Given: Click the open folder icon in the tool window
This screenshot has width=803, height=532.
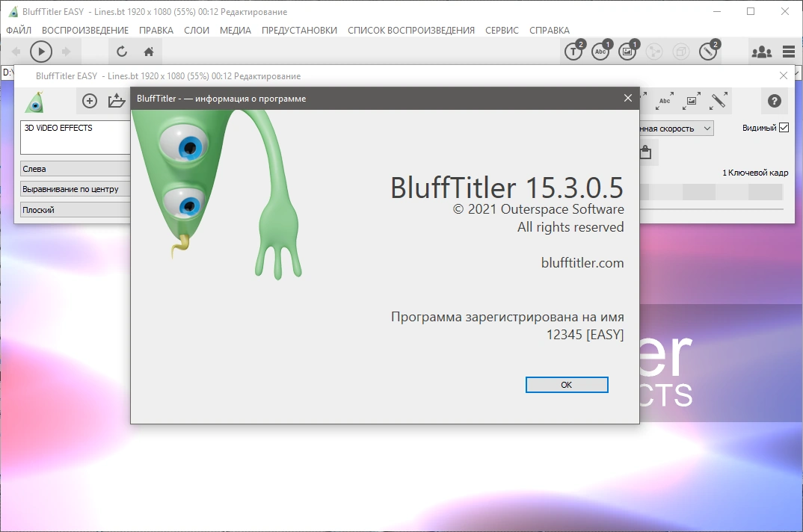Looking at the screenshot, I should tap(117, 101).
